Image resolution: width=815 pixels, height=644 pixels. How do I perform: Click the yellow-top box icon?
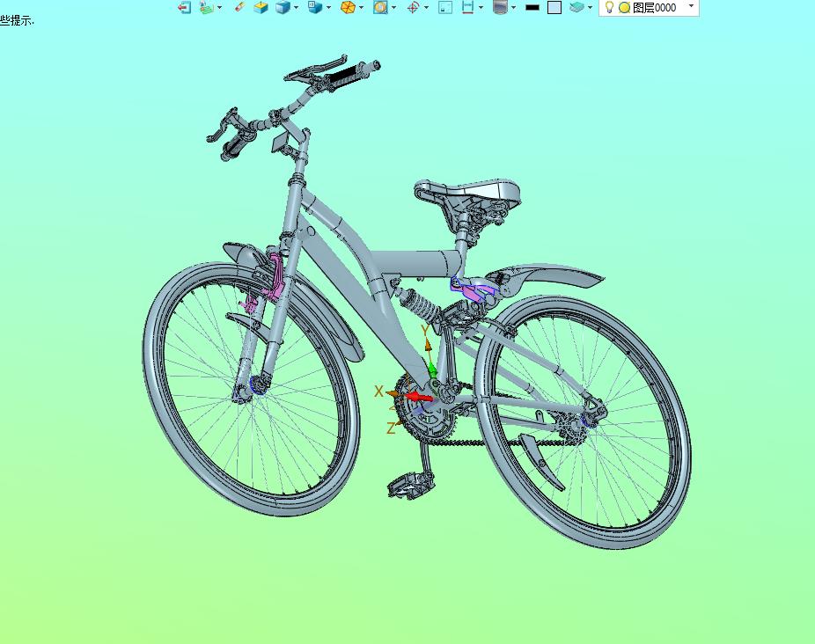tap(261, 7)
